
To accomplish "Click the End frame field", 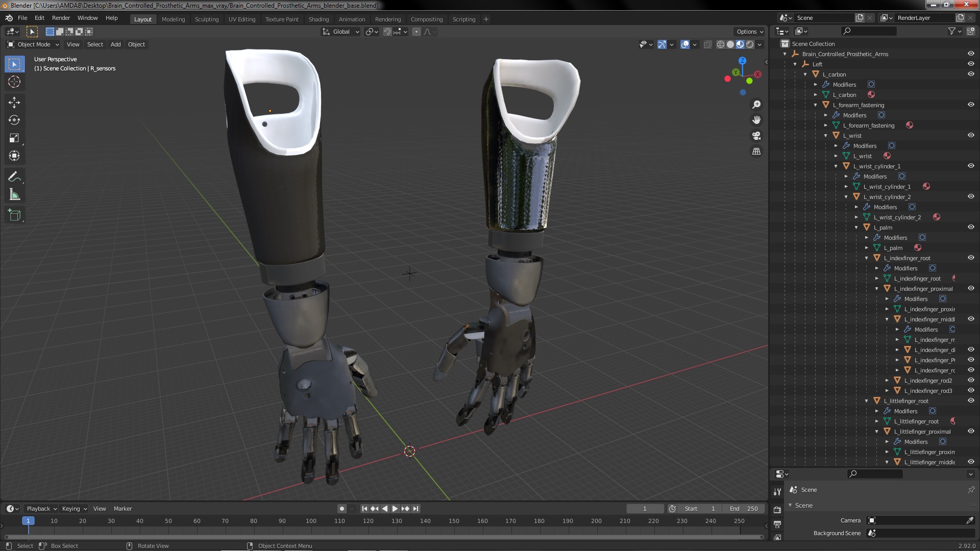I will coord(744,509).
